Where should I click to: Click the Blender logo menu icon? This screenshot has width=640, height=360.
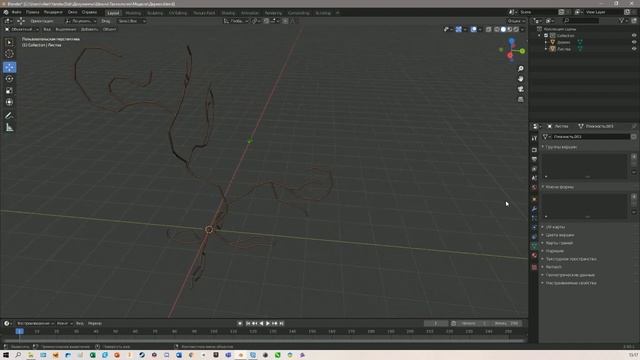6,12
